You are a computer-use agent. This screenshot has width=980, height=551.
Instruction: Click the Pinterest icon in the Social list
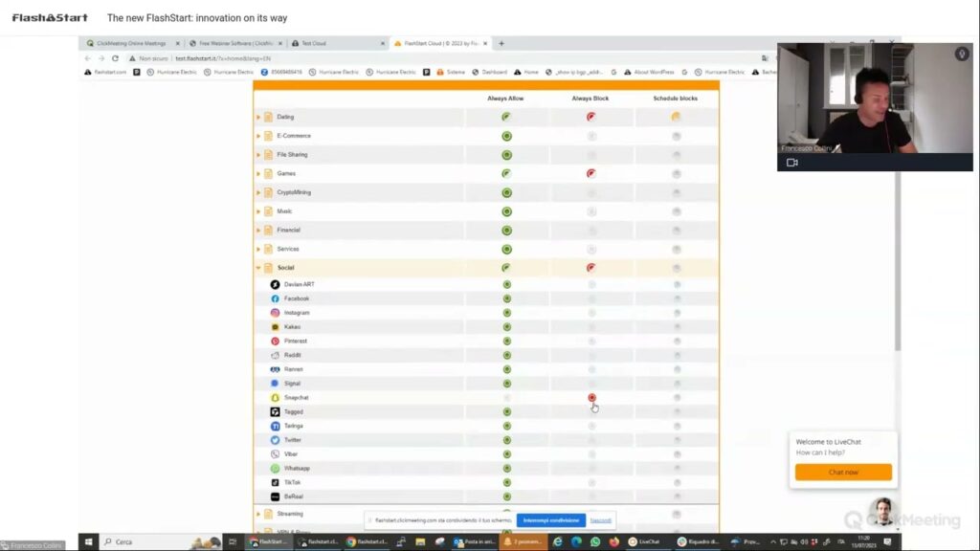coord(275,342)
